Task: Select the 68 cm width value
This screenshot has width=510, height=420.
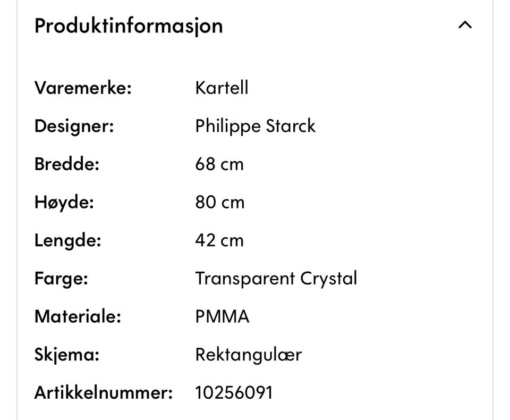Action: pos(219,164)
